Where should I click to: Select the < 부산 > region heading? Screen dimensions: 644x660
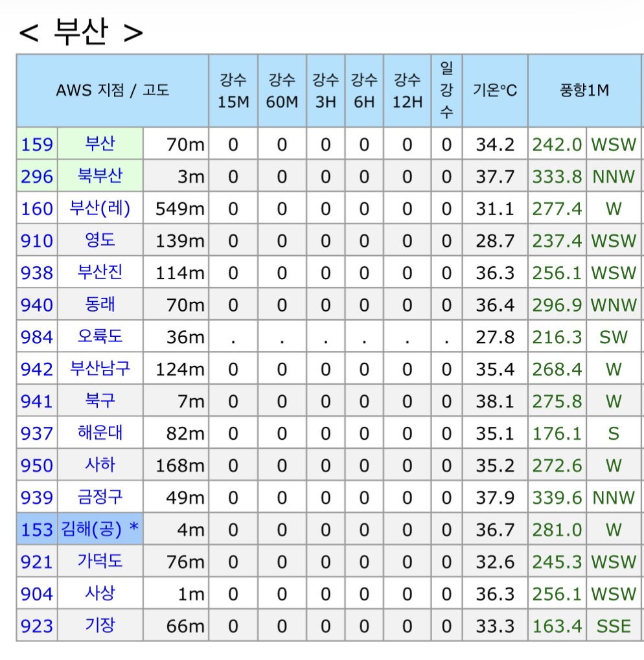[x=81, y=32]
